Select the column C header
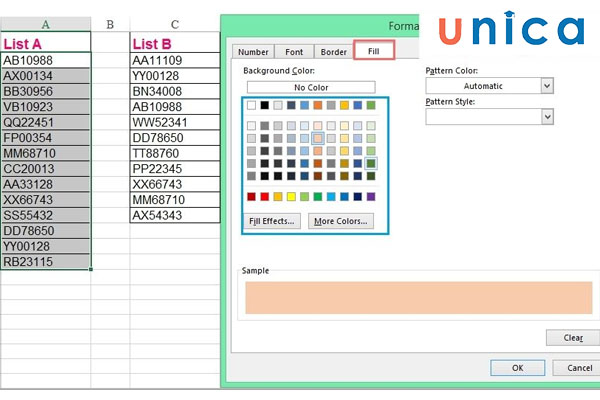Screen dimensions: 600x400 (175, 24)
